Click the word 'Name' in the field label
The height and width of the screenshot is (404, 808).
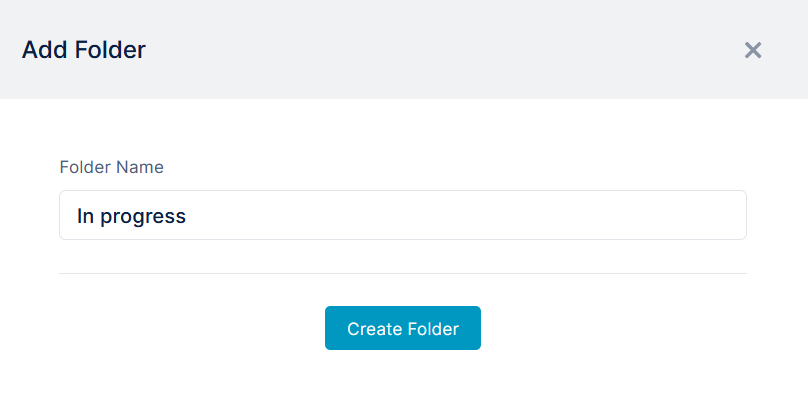tap(140, 167)
